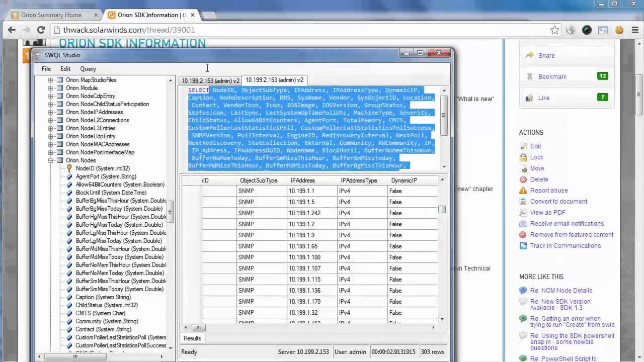Image resolution: width=644 pixels, height=362 pixels.
Task: Select the BlockUntil (System.DateTime) property
Action: click(111, 193)
